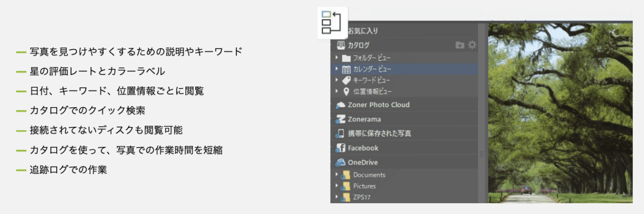Viewport: 644px width, 214px height.
Task: Select the ZPS17 folder
Action: click(x=362, y=197)
